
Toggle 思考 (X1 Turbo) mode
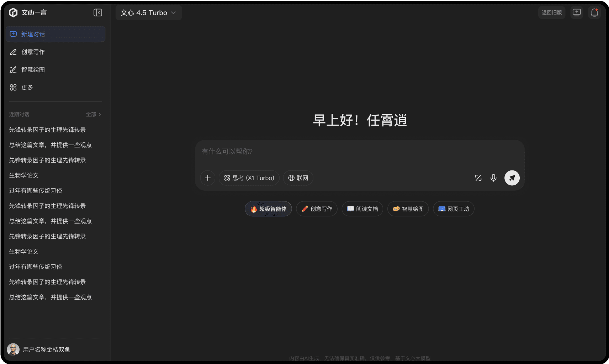coord(249,178)
